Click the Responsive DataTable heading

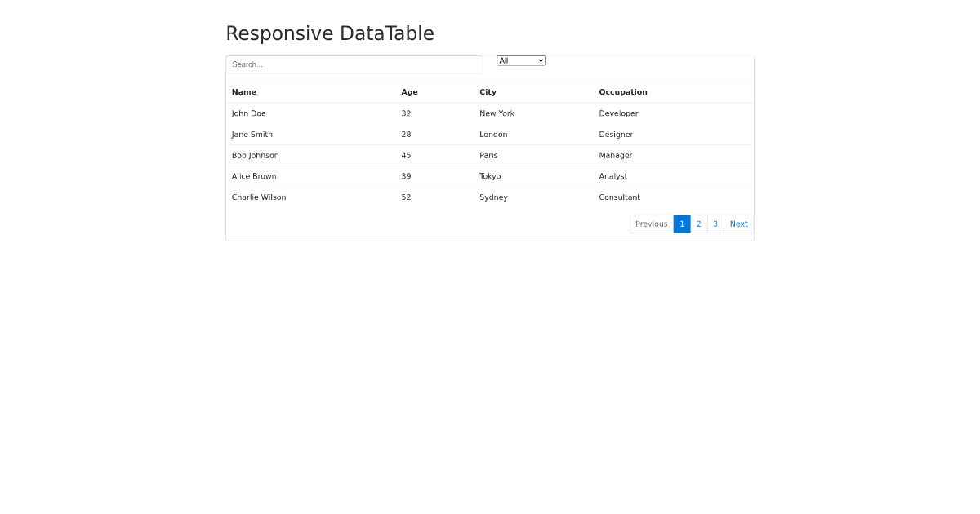(x=330, y=33)
